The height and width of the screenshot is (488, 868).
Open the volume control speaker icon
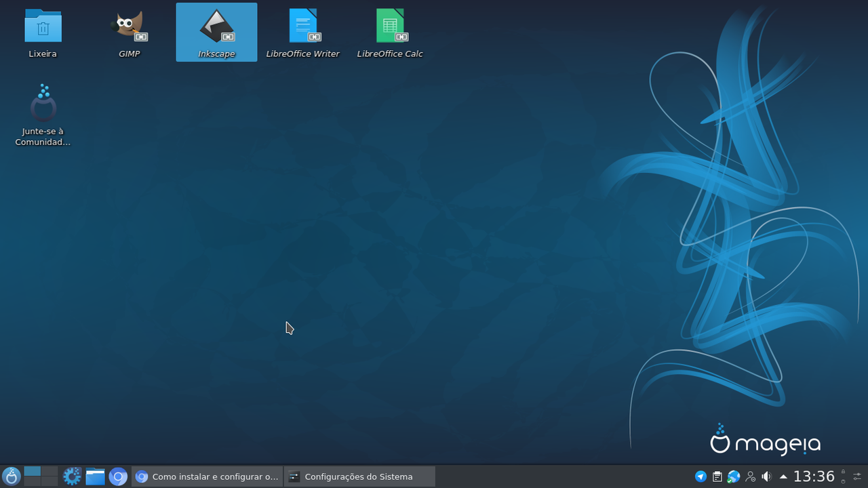tap(766, 476)
